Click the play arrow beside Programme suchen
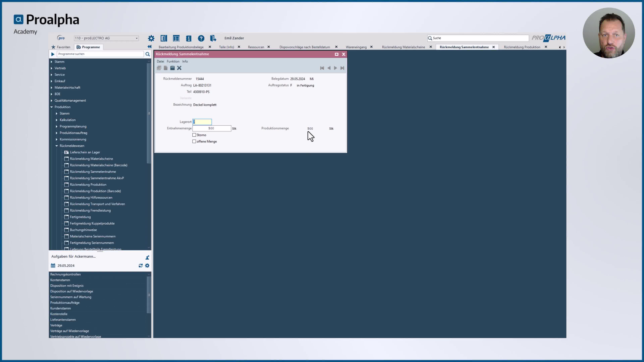 click(x=53, y=54)
